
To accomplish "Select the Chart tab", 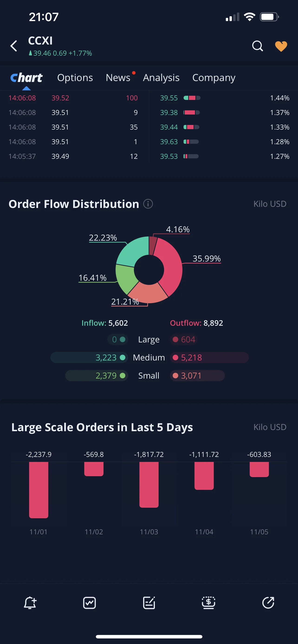I will pyautogui.click(x=26, y=78).
